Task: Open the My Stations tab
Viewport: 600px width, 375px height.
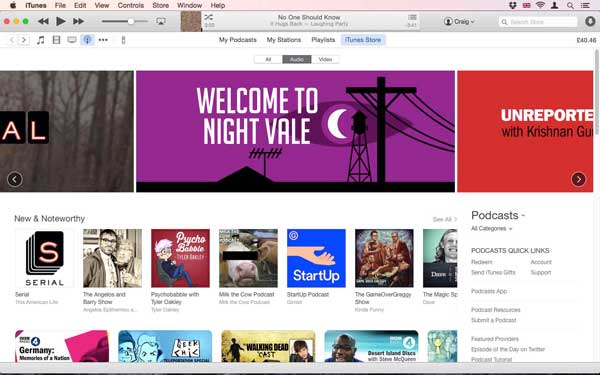Action: pos(284,40)
